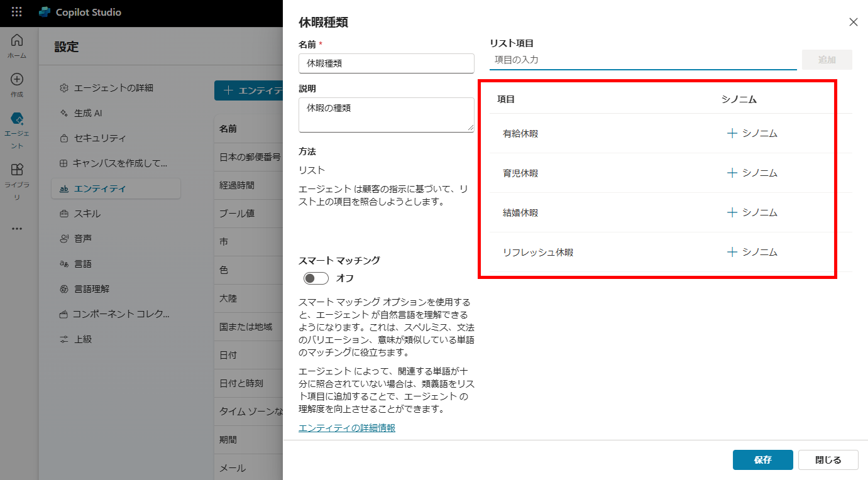Select セキュリティ in settings menu
The width and height of the screenshot is (868, 480).
pos(99,138)
